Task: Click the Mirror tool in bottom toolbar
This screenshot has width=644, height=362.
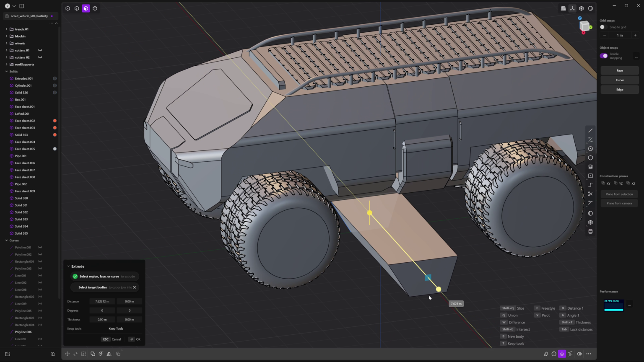Action: 109,354
